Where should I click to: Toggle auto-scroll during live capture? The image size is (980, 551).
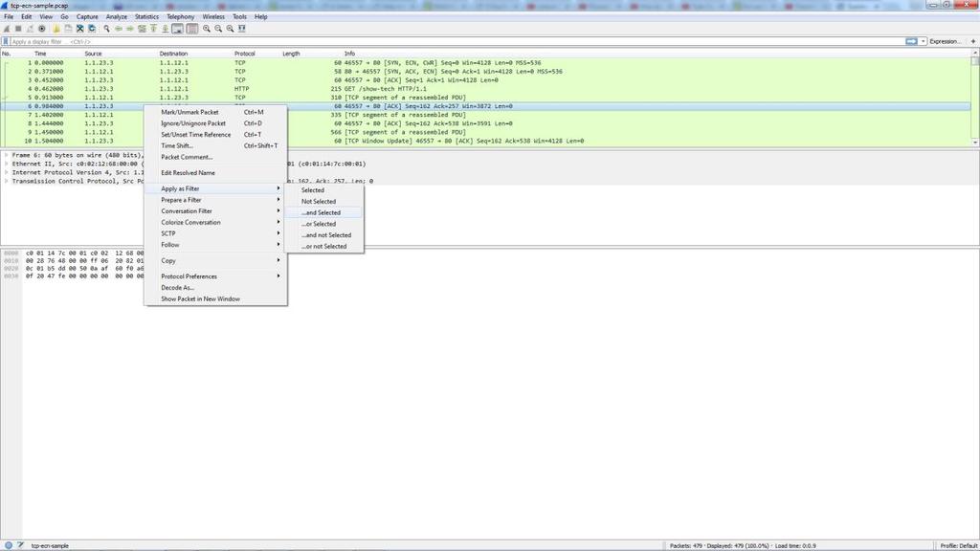pos(177,29)
